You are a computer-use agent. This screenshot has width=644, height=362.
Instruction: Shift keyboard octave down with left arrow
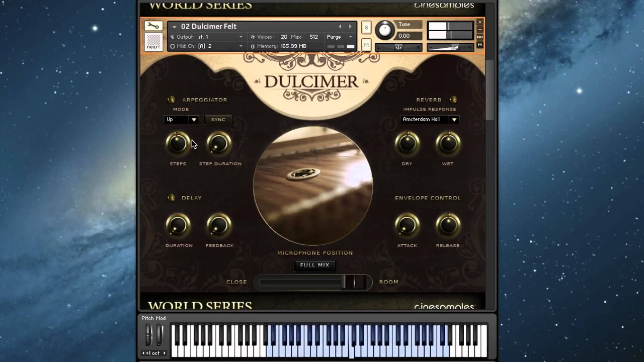click(143, 353)
